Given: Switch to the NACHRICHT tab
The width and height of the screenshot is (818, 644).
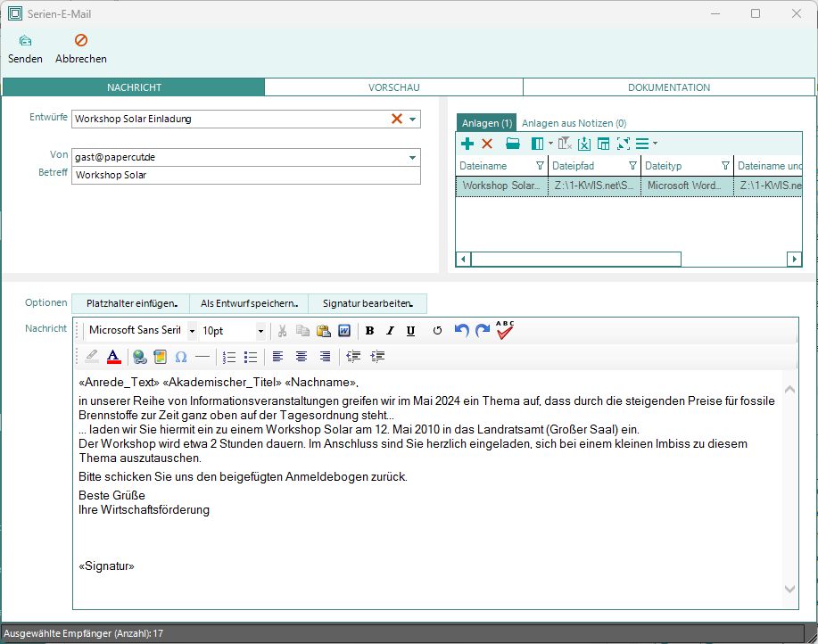Looking at the screenshot, I should [x=134, y=87].
